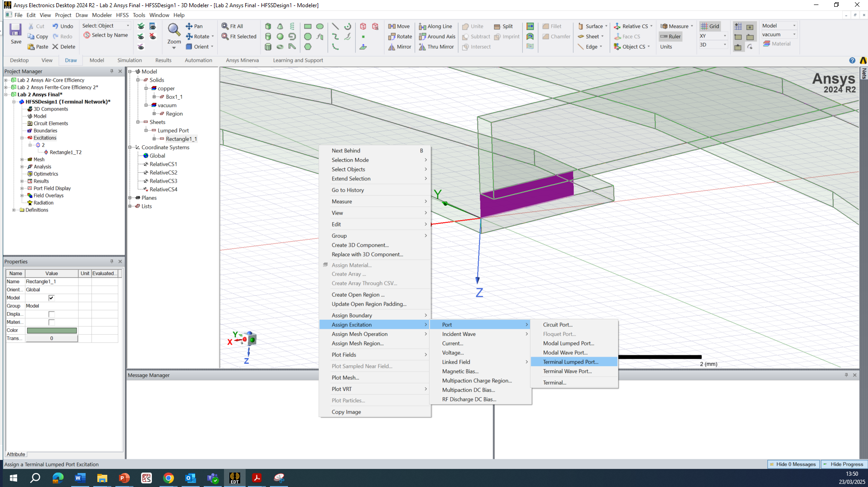Image resolution: width=868 pixels, height=487 pixels.
Task: Open Google Chrome from taskbar
Action: (x=168, y=478)
